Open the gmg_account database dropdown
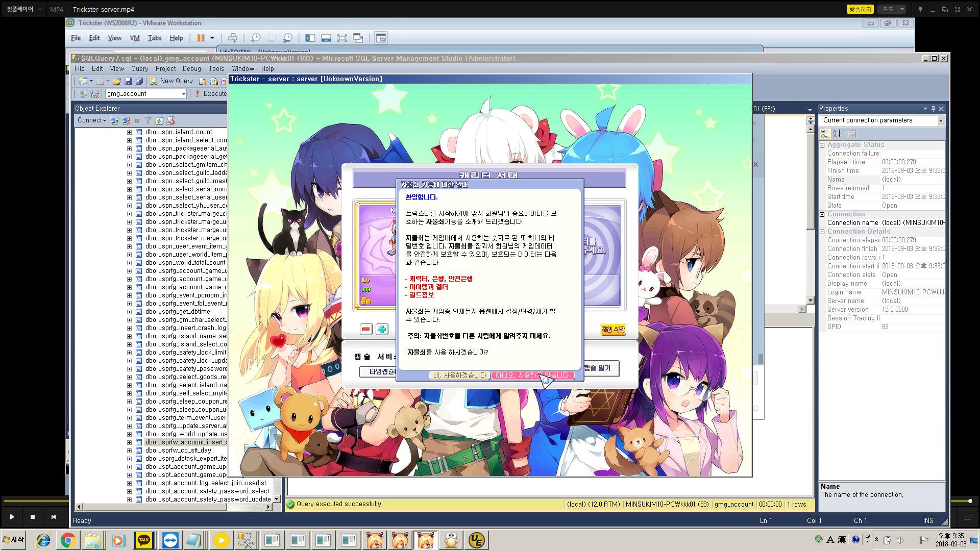The width and height of the screenshot is (980, 551). pos(184,94)
